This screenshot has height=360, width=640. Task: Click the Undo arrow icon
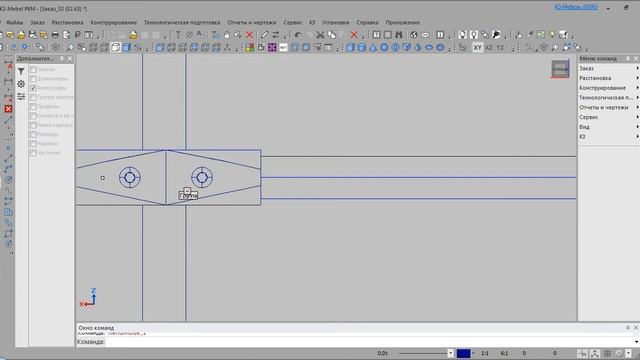click(x=298, y=35)
